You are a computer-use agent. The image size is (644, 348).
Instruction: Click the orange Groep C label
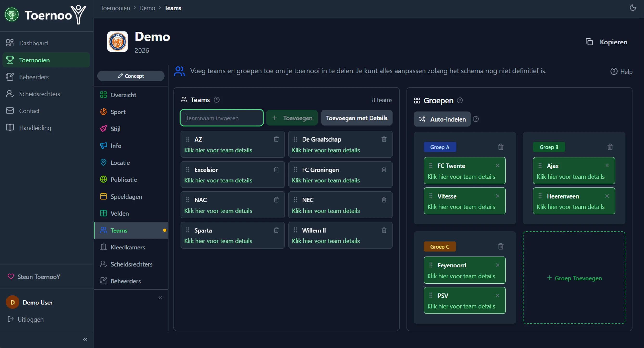coord(440,247)
